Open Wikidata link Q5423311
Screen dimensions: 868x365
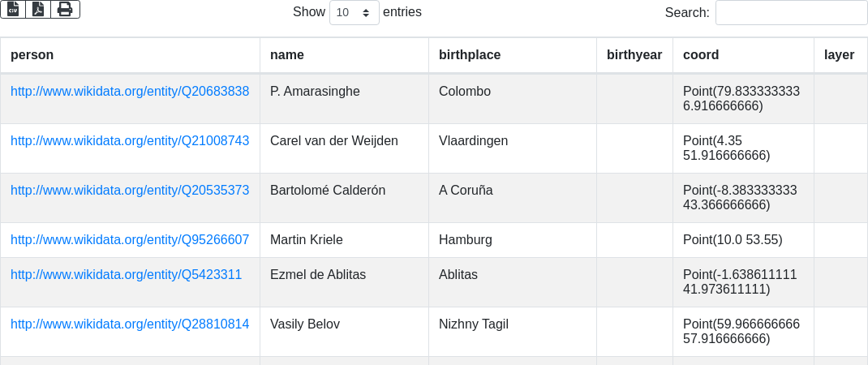click(126, 274)
